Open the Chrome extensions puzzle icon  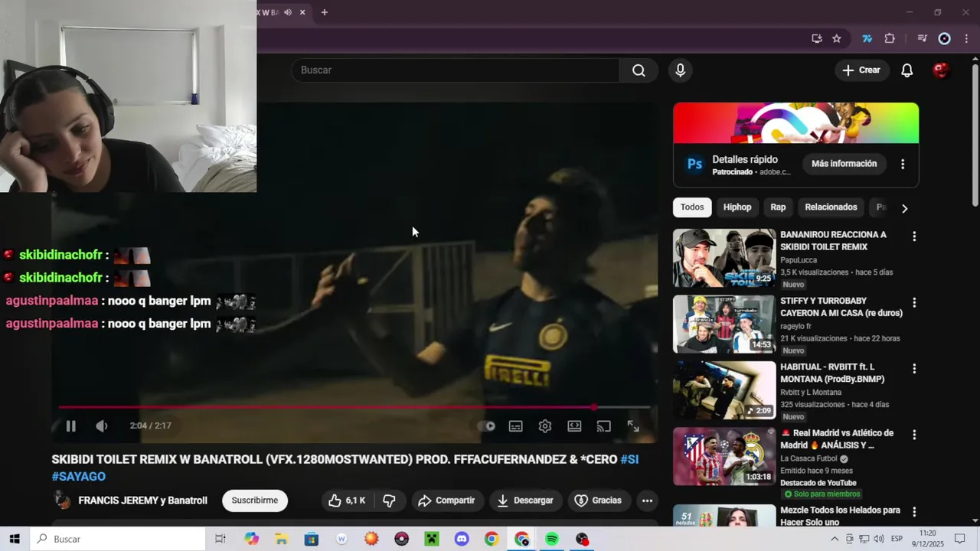pyautogui.click(x=890, y=38)
